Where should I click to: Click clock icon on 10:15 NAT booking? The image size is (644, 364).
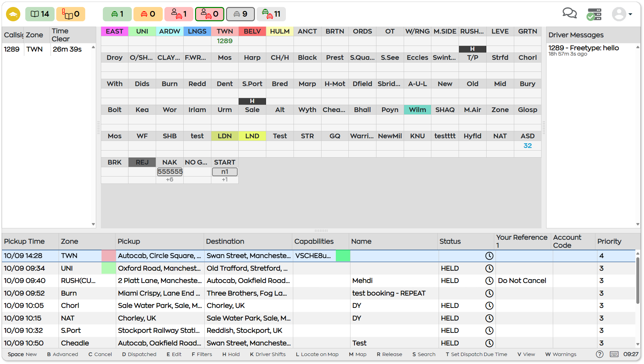pyautogui.click(x=489, y=318)
